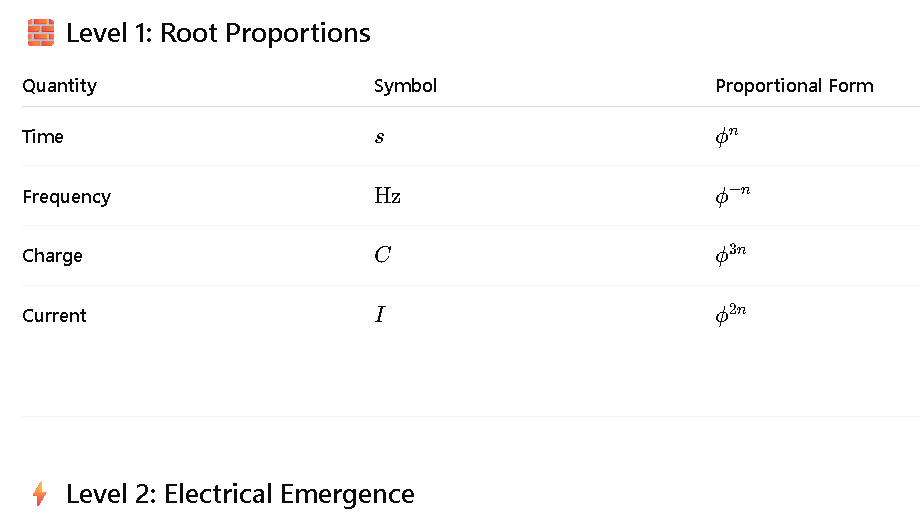Click the horizontal divider below the table
Image resolution: width=920 pixels, height=516 pixels.
click(471, 417)
